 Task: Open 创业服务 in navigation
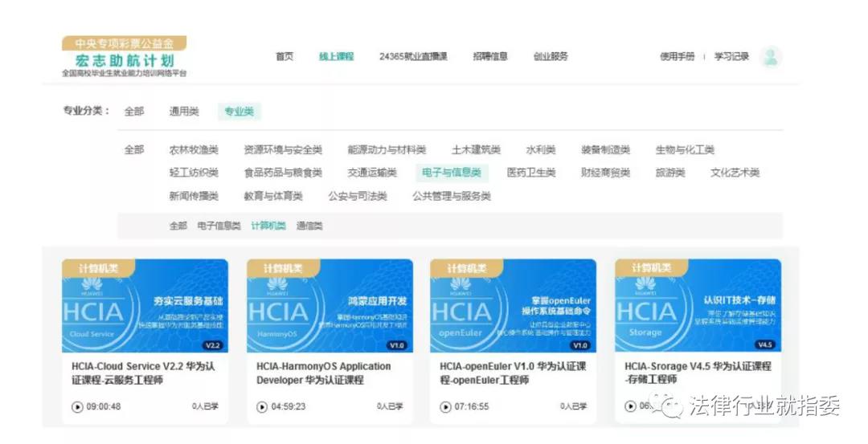pyautogui.click(x=551, y=56)
